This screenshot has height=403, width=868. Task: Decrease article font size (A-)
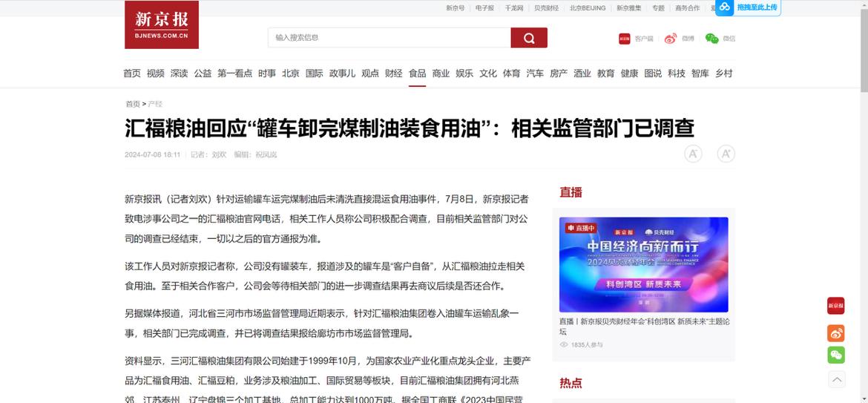[693, 154]
